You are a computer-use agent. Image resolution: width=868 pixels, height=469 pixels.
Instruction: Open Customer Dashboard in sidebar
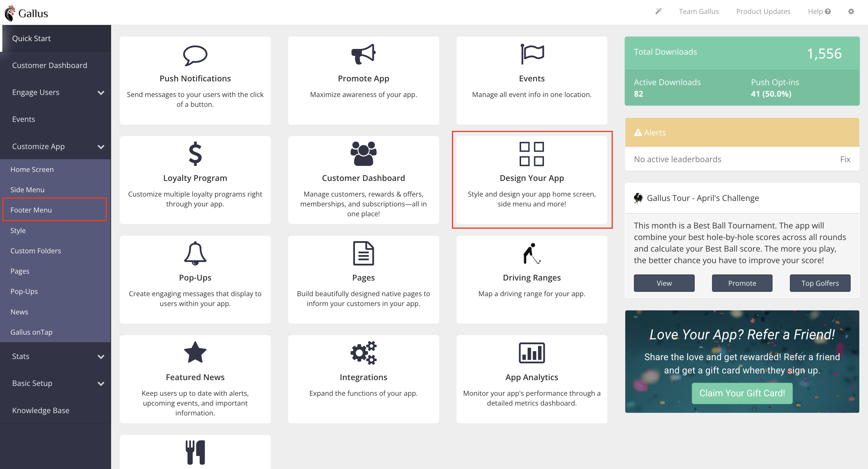point(56,65)
